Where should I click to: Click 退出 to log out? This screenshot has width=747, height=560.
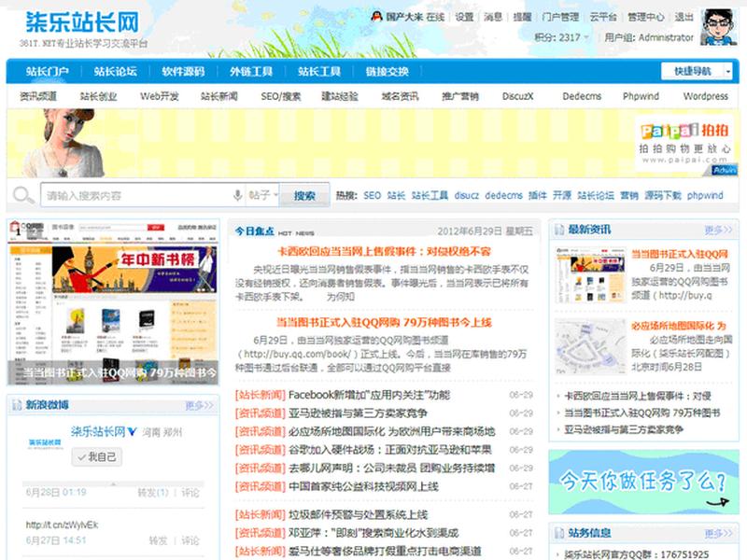pyautogui.click(x=684, y=17)
